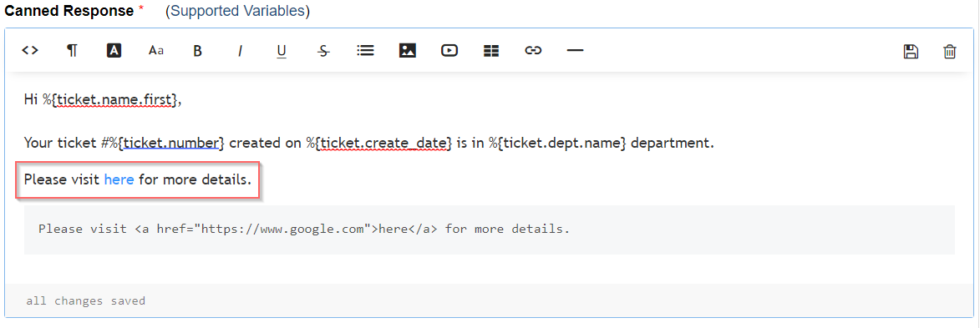The height and width of the screenshot is (328, 980).
Task: Click the %{ticket.create_date} variable text
Action: point(379,143)
